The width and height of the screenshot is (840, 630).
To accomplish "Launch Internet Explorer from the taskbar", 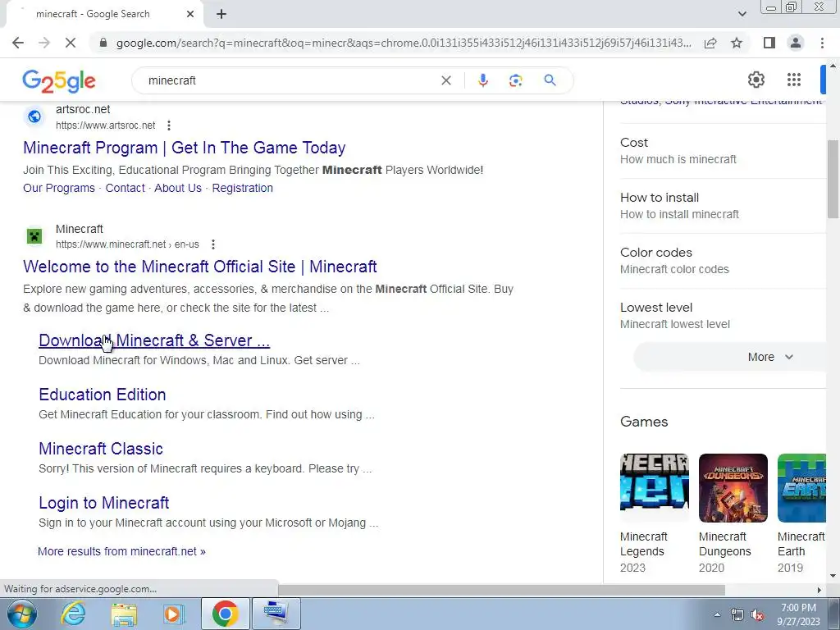I will tap(72, 614).
